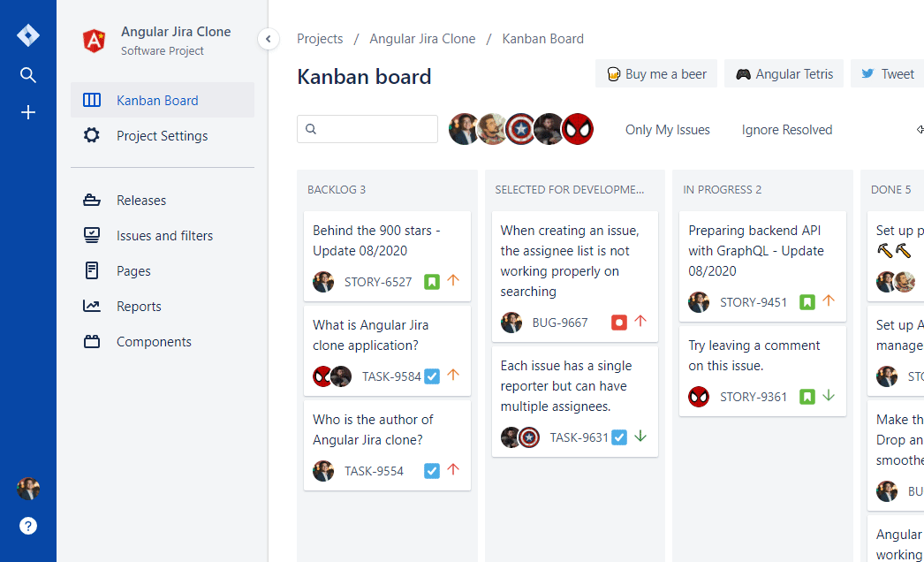Open the assignee list bug card
This screenshot has width=924, height=562.
click(574, 277)
